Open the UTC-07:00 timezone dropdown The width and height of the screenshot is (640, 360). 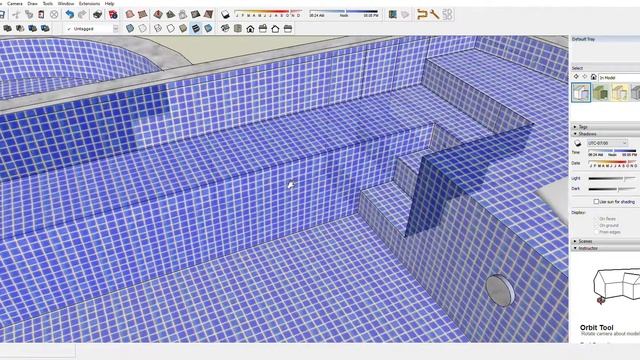[x=607, y=143]
